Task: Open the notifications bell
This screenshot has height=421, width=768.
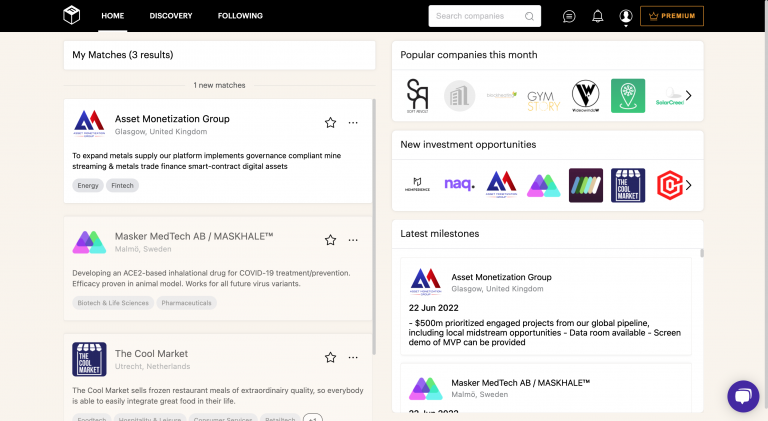Action: click(x=598, y=16)
